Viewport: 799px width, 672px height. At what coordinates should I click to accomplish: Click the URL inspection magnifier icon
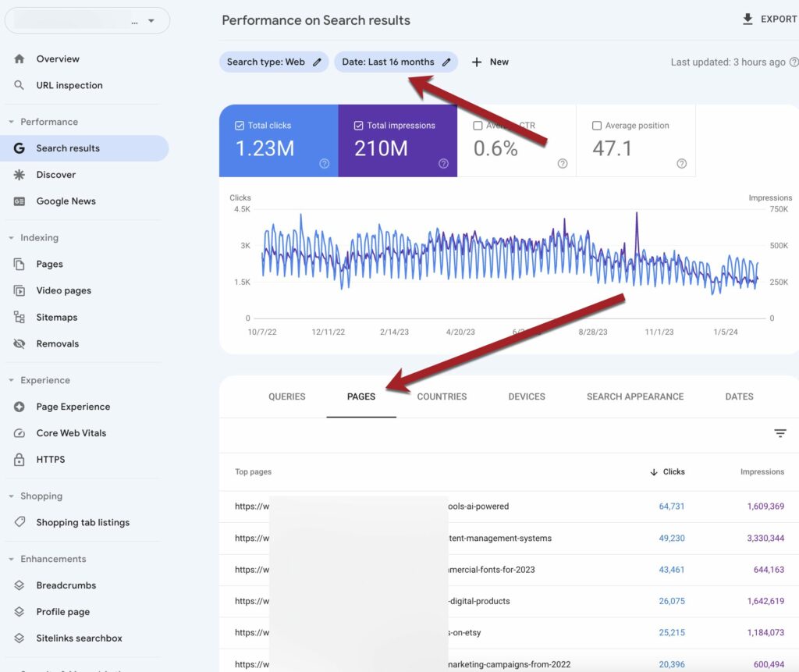click(x=20, y=86)
